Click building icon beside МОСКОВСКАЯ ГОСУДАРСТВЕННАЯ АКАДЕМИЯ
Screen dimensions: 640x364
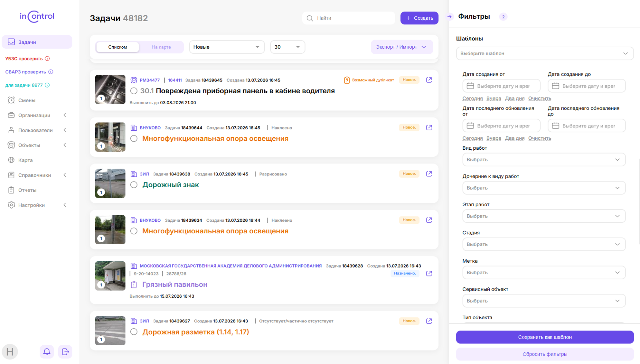(x=134, y=266)
